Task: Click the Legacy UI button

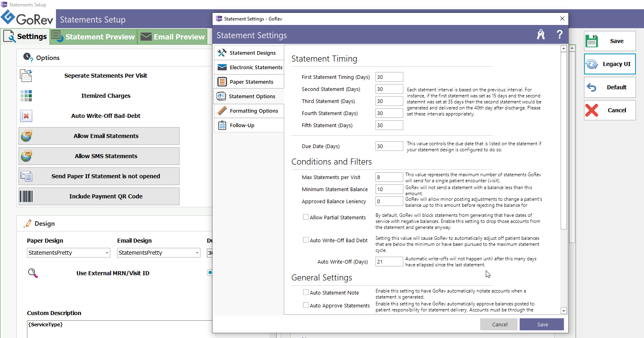Action: click(610, 64)
